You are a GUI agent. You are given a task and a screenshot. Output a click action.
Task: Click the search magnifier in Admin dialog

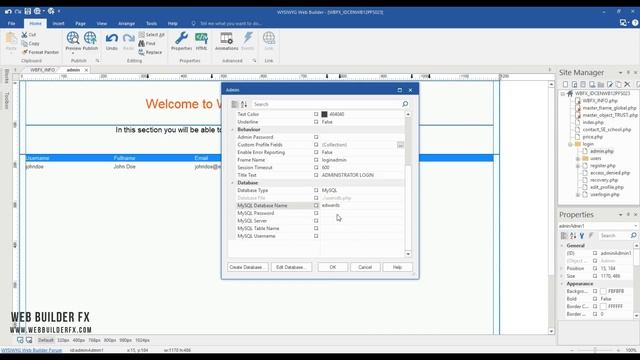pyautogui.click(x=405, y=104)
